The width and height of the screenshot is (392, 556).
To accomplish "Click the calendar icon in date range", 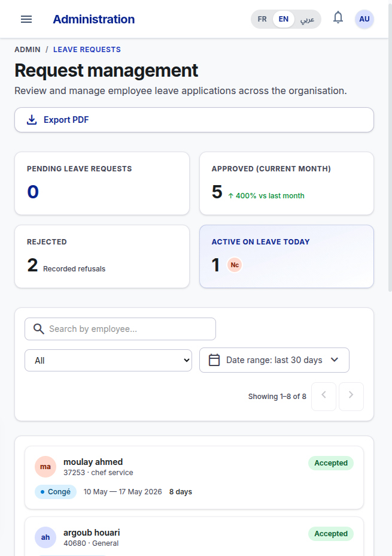I will [214, 360].
